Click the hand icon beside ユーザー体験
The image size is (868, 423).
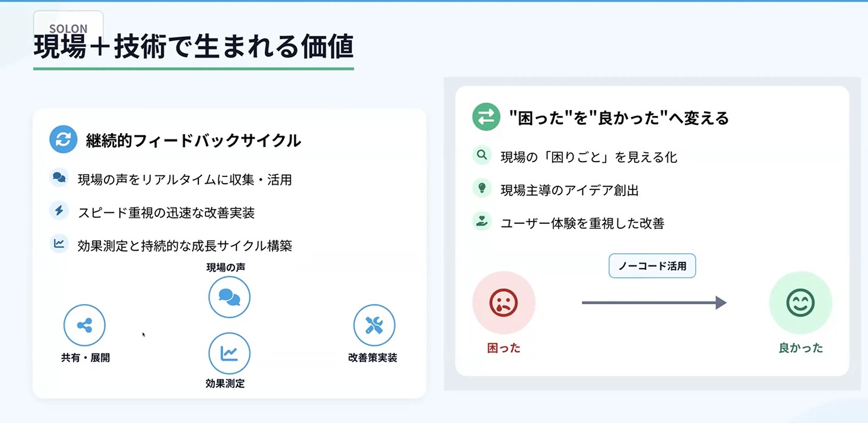click(x=482, y=222)
